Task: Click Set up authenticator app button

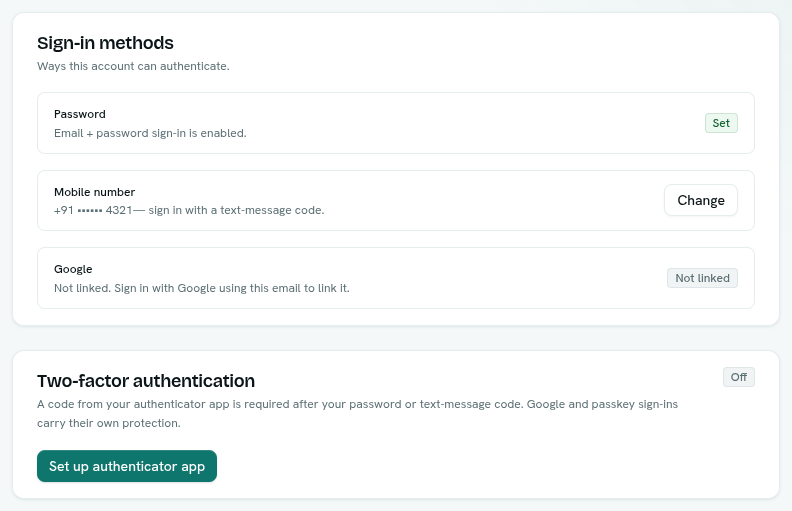Action: 127,466
